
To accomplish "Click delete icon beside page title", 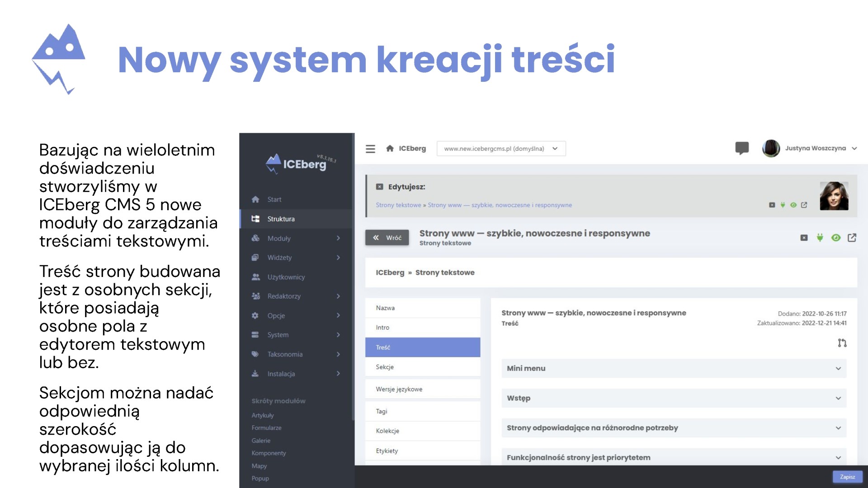I will 804,238.
